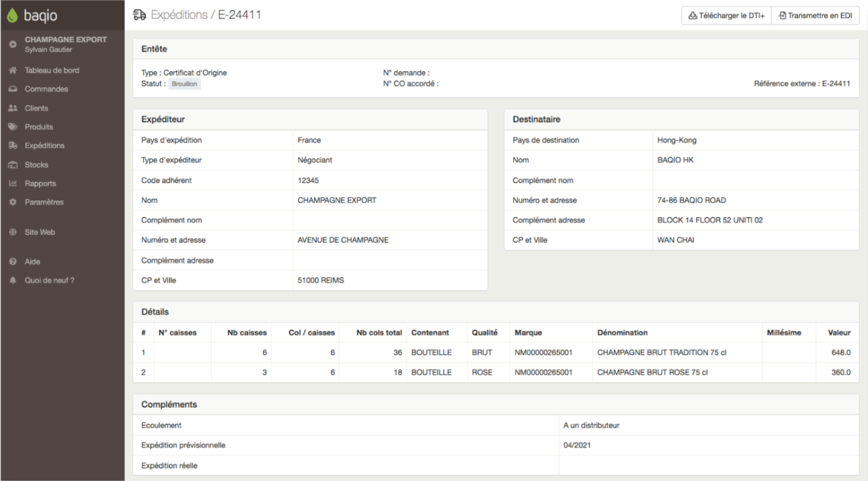Click the truck icon in the page header
868x481 pixels.
point(139,15)
